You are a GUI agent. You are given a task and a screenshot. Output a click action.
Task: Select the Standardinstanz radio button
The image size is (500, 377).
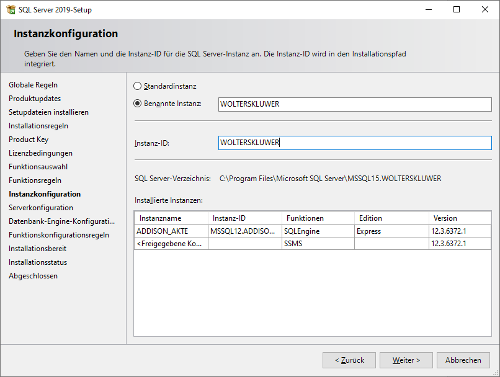[x=137, y=86]
